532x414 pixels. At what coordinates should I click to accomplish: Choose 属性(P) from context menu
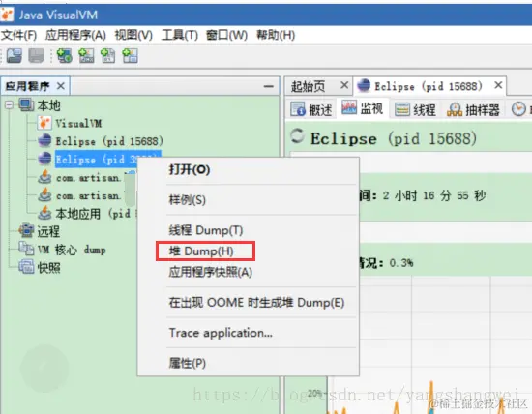[188, 363]
